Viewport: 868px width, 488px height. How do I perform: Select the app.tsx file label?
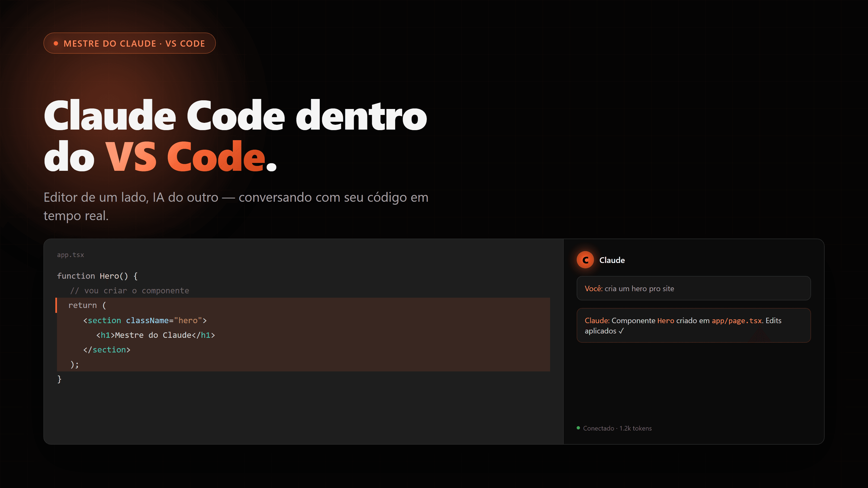(71, 255)
